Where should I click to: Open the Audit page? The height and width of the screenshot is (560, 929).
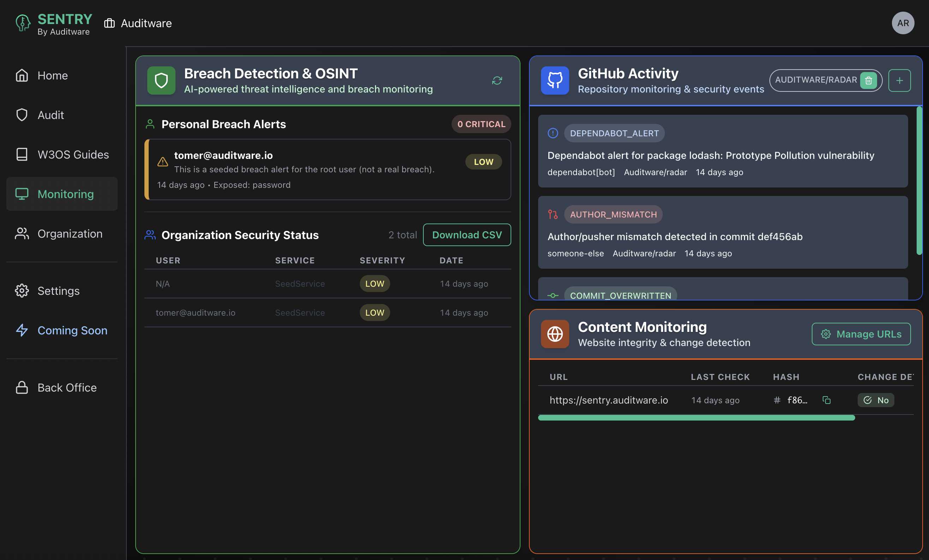(62, 115)
